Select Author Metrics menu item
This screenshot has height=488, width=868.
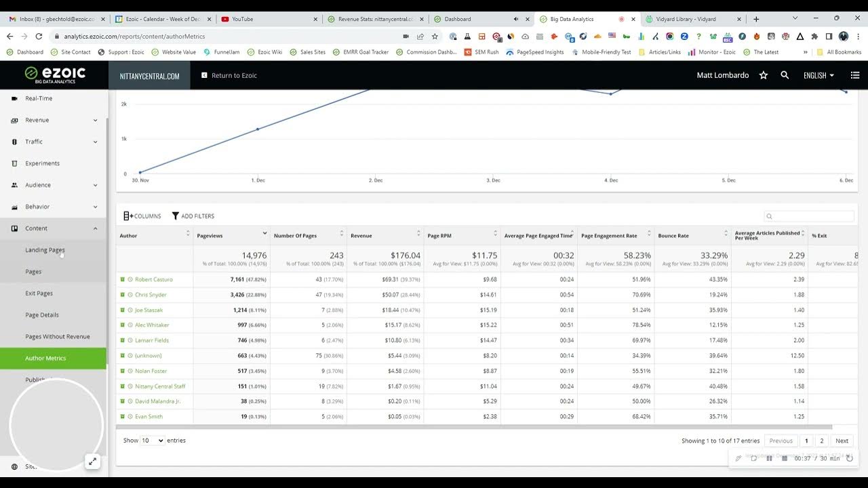click(53, 359)
